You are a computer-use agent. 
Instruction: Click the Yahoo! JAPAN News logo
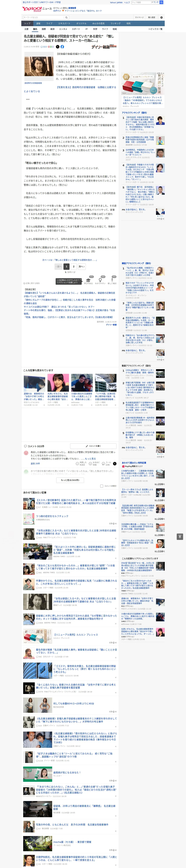(37, 9)
